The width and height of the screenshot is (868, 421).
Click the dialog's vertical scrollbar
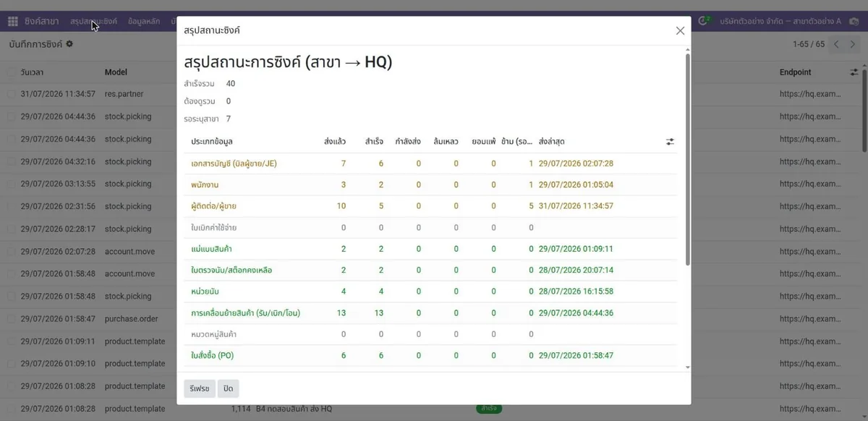687,159
